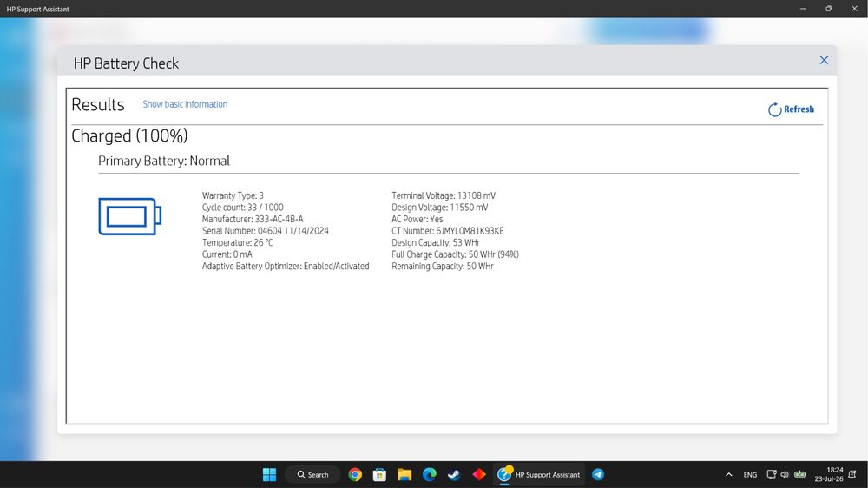Screen dimensions: 868x488
Task: Click the Results heading
Action: 98,105
